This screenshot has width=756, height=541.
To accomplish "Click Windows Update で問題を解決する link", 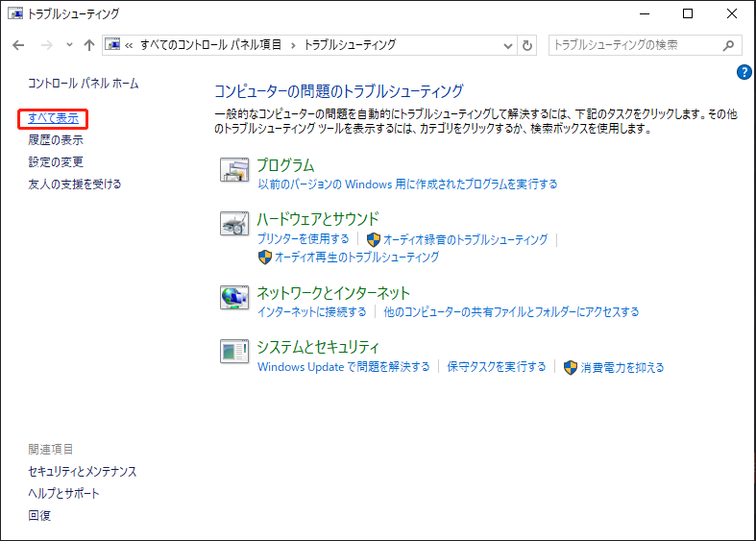I will 343,367.
